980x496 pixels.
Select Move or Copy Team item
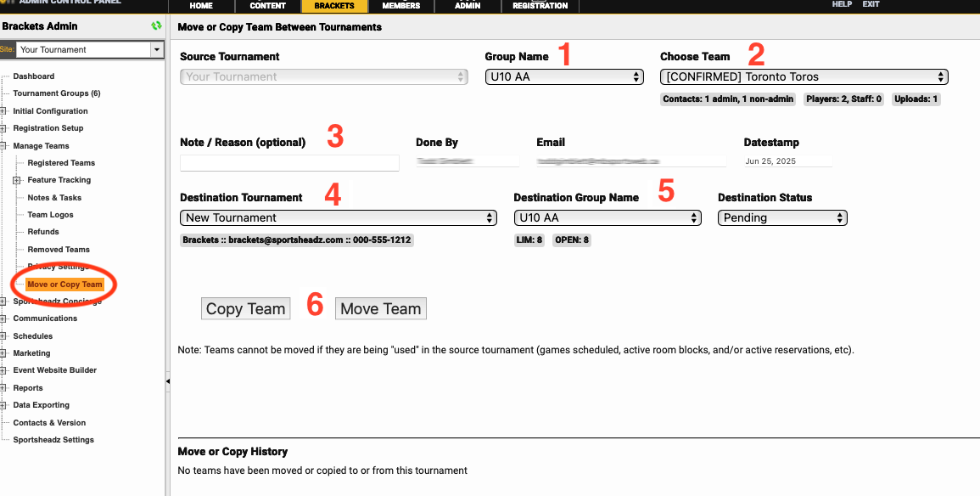pyautogui.click(x=65, y=284)
